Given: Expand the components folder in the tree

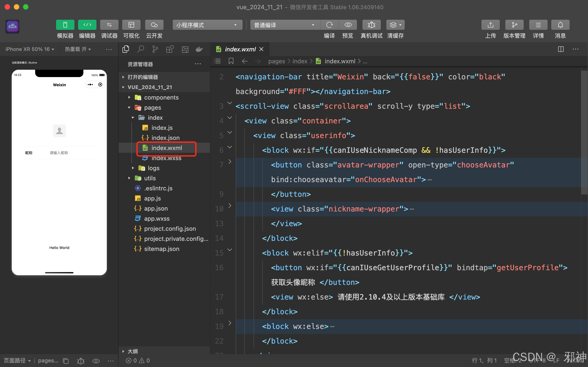Looking at the screenshot, I should (161, 97).
